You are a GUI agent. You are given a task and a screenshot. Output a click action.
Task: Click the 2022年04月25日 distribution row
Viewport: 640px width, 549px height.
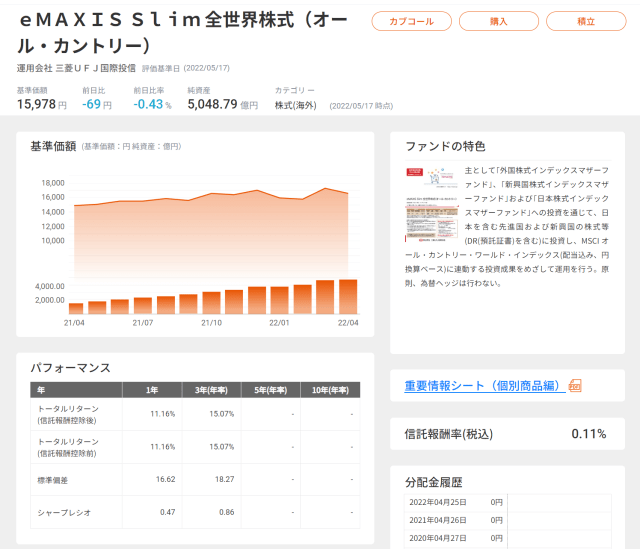508,502
